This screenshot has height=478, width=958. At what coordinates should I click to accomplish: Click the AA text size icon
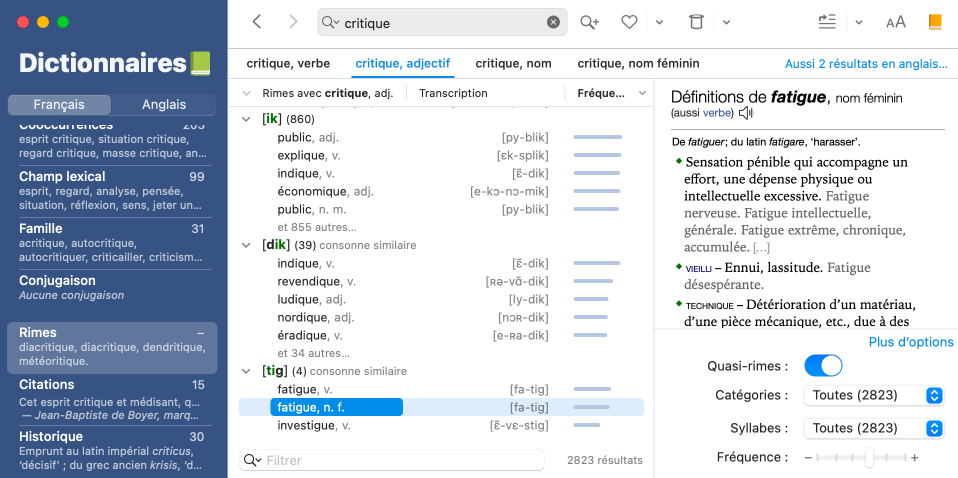(x=896, y=22)
